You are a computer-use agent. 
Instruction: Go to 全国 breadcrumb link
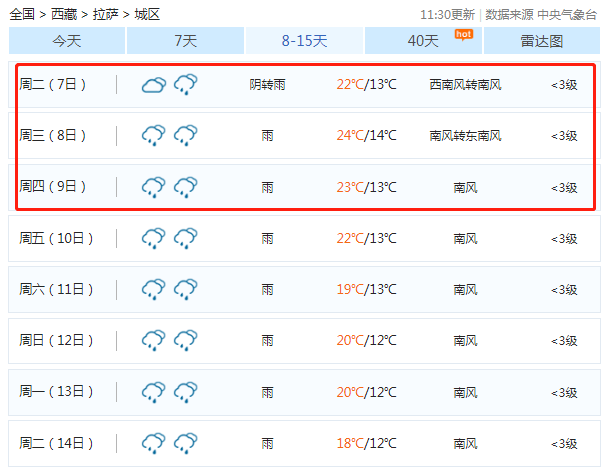[x=22, y=15]
